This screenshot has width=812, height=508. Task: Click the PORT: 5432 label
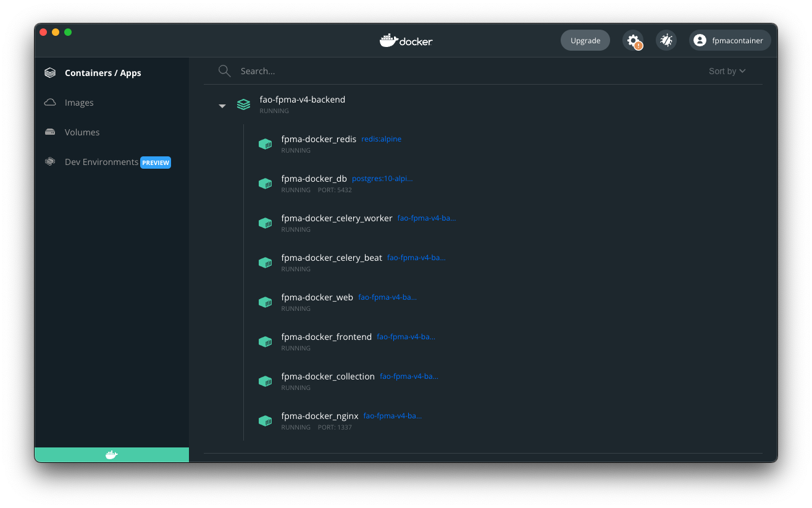pos(335,190)
